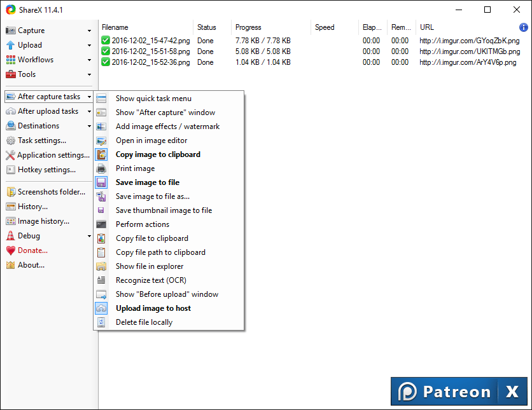Disable the "Save image to file" task
The image size is (532, 410).
pyautogui.click(x=148, y=182)
